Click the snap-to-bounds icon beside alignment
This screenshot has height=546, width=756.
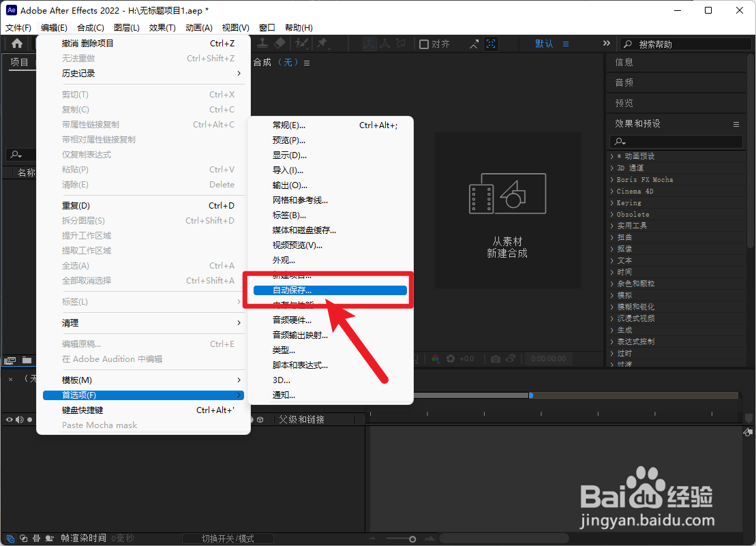click(x=491, y=44)
